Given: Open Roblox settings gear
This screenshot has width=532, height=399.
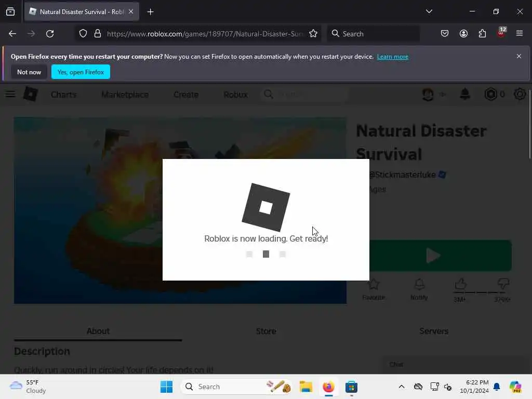Looking at the screenshot, I should tap(520, 94).
